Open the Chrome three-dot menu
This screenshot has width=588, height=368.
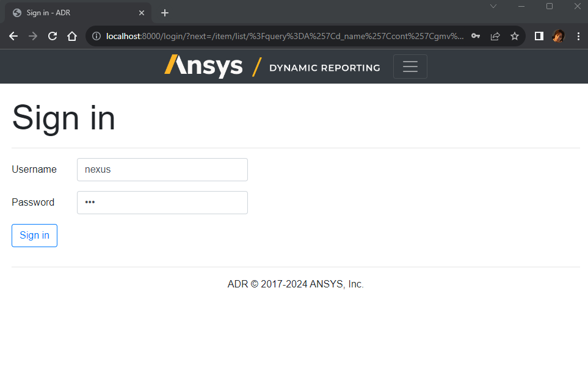click(578, 36)
